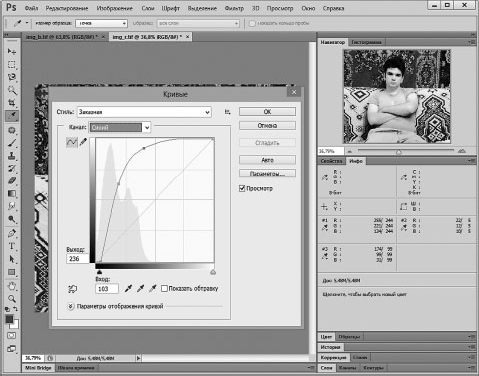Enable Показать обрезку checkbox
Screen dimensions: 479x376
(164, 288)
